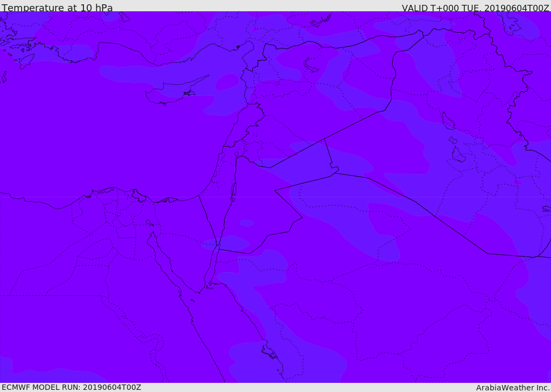This screenshot has height=392, width=551.
Task: Click the elongated lake in northern Syria
Action: [x=310, y=65]
